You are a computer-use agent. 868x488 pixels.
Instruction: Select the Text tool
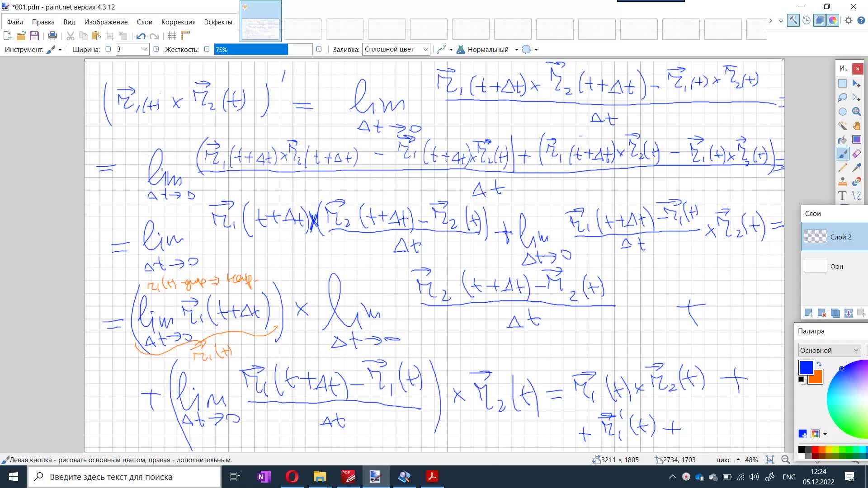pyautogui.click(x=842, y=196)
